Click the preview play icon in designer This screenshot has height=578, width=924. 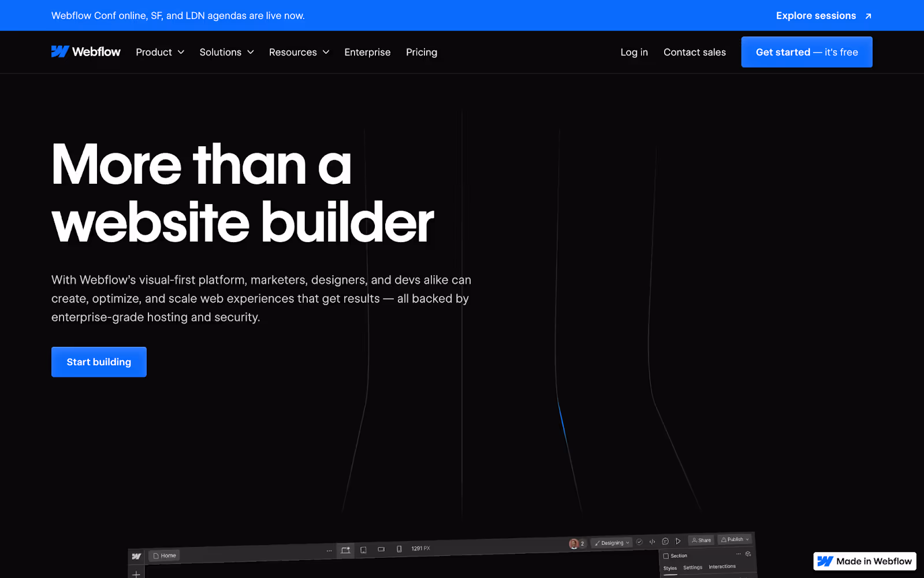coord(679,541)
